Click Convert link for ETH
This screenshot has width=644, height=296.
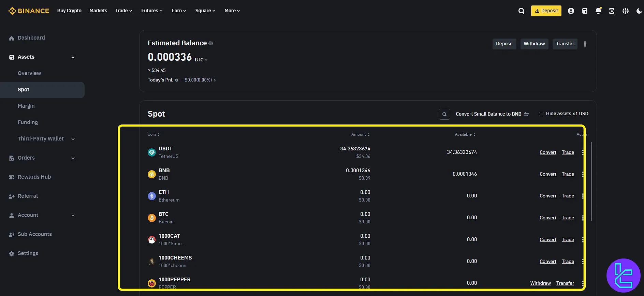pyautogui.click(x=548, y=196)
